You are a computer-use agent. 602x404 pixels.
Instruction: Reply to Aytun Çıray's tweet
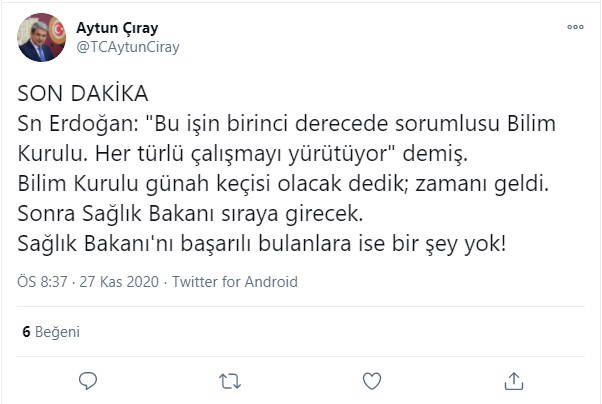point(88,381)
